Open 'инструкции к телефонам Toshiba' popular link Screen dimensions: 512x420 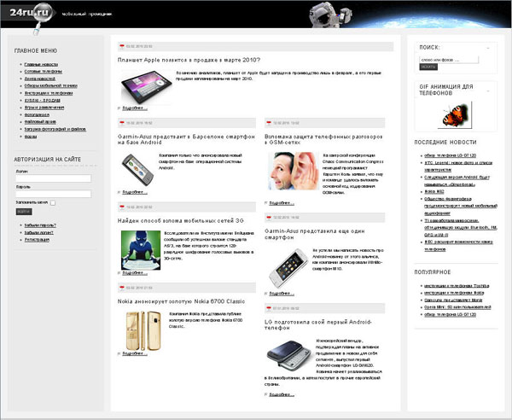[x=457, y=286]
